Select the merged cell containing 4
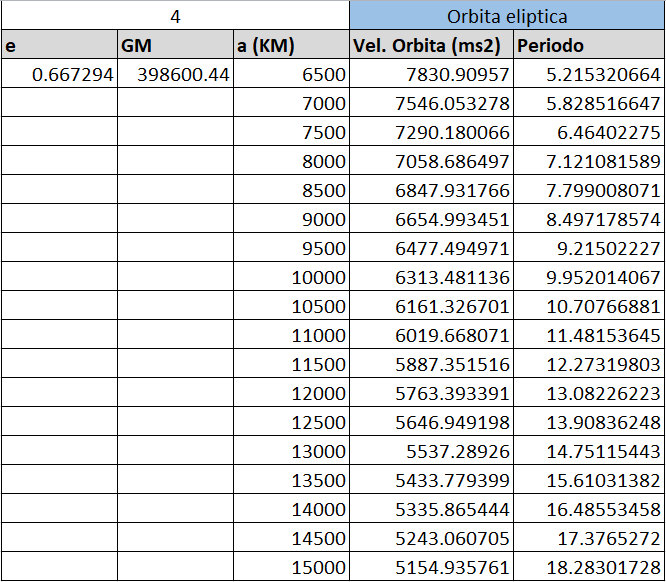Viewport: 666px width, 582px height. coord(175,15)
